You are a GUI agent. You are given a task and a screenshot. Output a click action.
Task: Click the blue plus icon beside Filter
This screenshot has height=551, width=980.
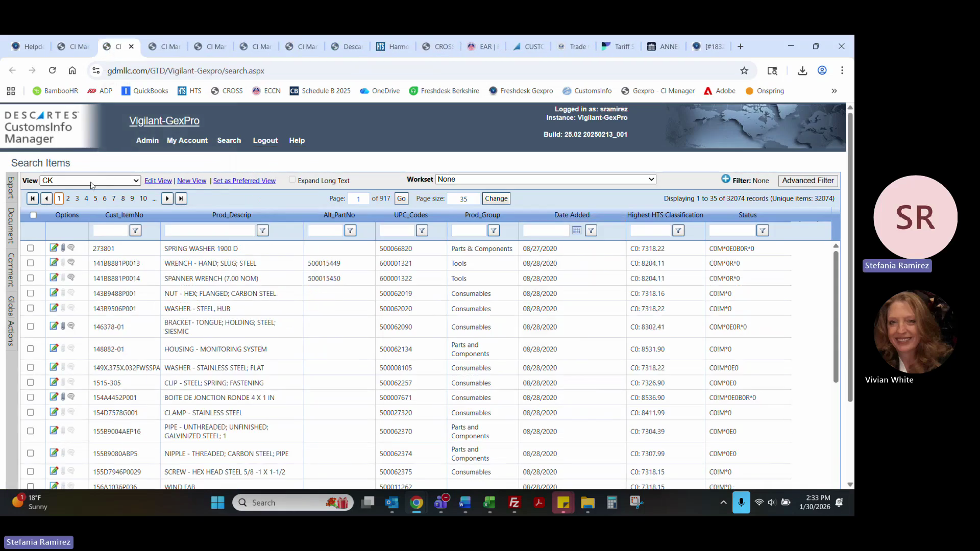point(725,179)
